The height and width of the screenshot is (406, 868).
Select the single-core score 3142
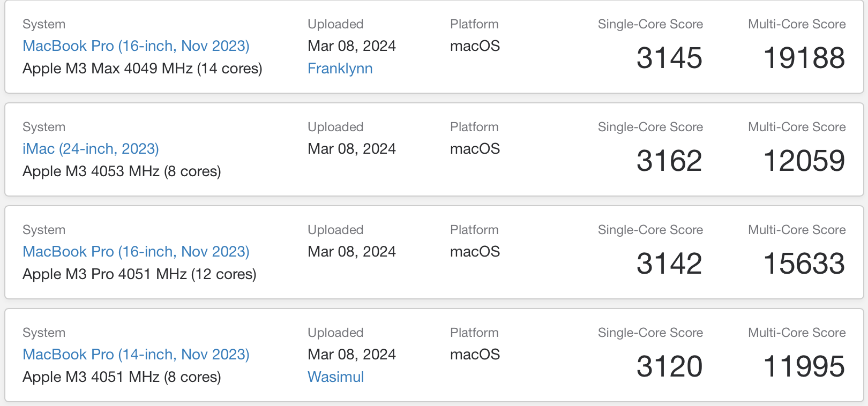point(669,264)
